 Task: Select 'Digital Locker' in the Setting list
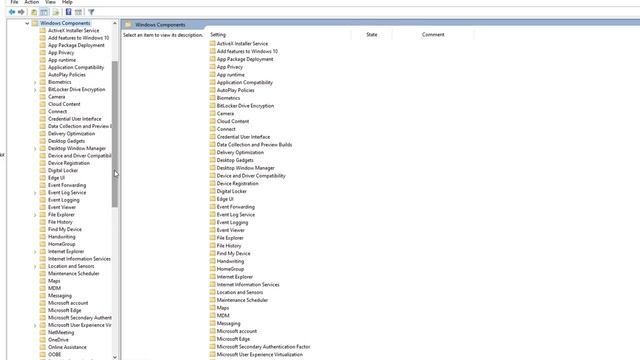tap(231, 191)
